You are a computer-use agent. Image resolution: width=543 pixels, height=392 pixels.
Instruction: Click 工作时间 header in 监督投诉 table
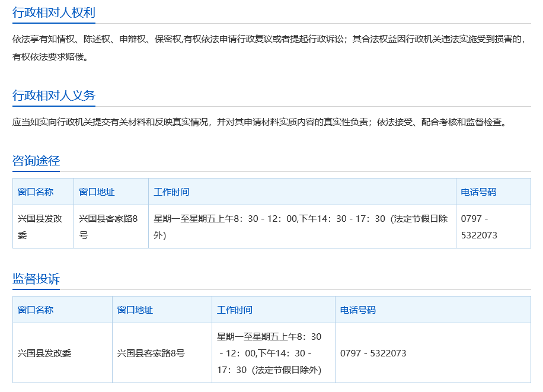235,310
